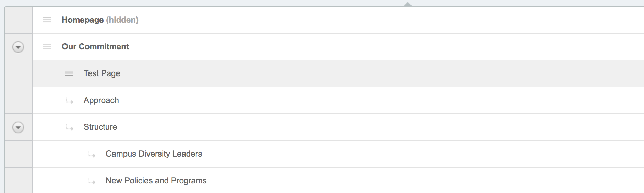Grab the Test Page drag handle icon

[x=69, y=73]
